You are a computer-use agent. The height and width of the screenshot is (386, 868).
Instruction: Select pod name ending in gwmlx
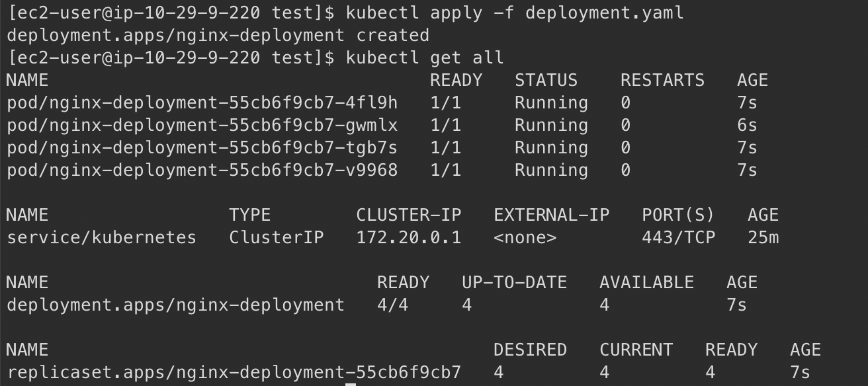(202, 125)
